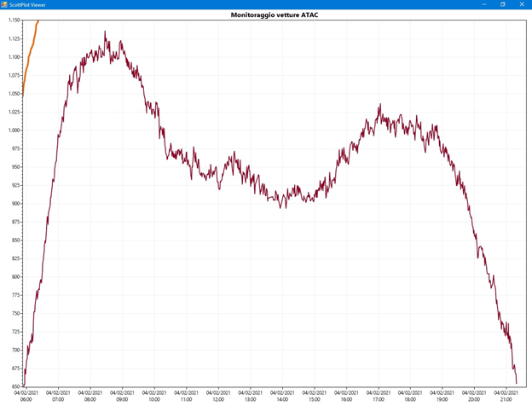Select the 04/02/2021 12:00 time label
This screenshot has height=412, width=532.
click(218, 396)
